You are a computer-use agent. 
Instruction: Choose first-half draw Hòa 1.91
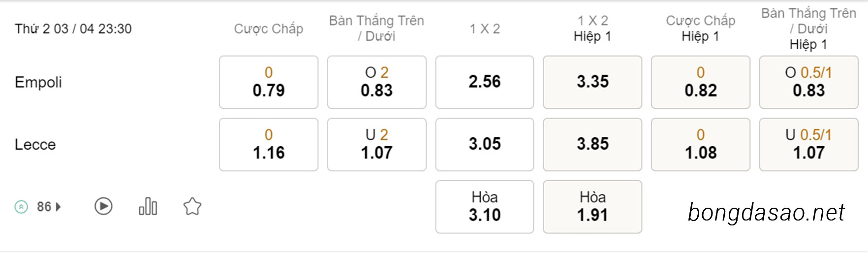coord(592,207)
